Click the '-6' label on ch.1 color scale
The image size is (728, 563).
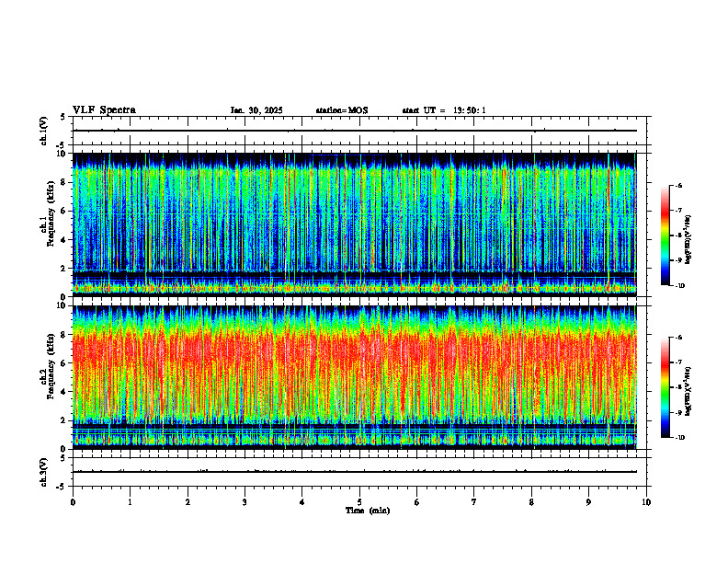(679, 185)
